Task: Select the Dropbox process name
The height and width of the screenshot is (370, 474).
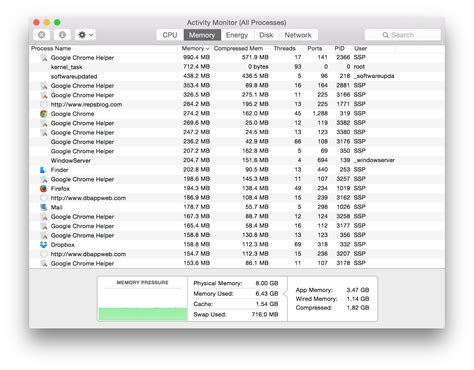Action: (62, 245)
